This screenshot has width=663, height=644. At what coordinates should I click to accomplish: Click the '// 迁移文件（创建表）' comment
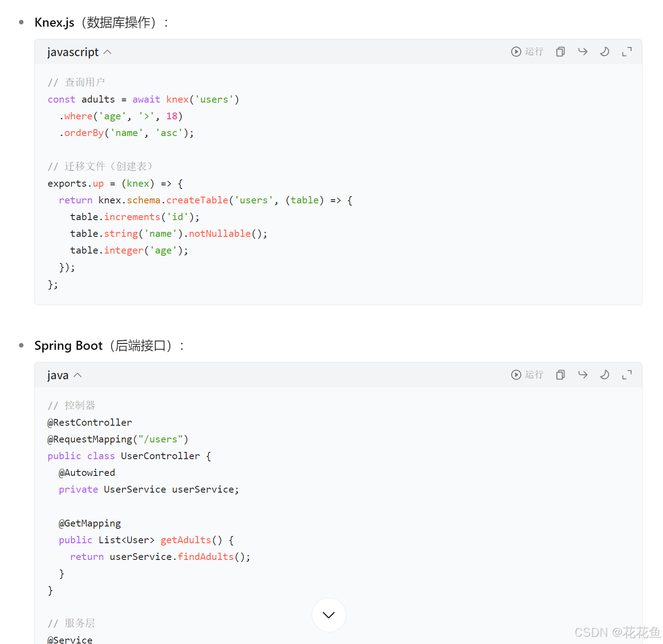click(x=100, y=166)
